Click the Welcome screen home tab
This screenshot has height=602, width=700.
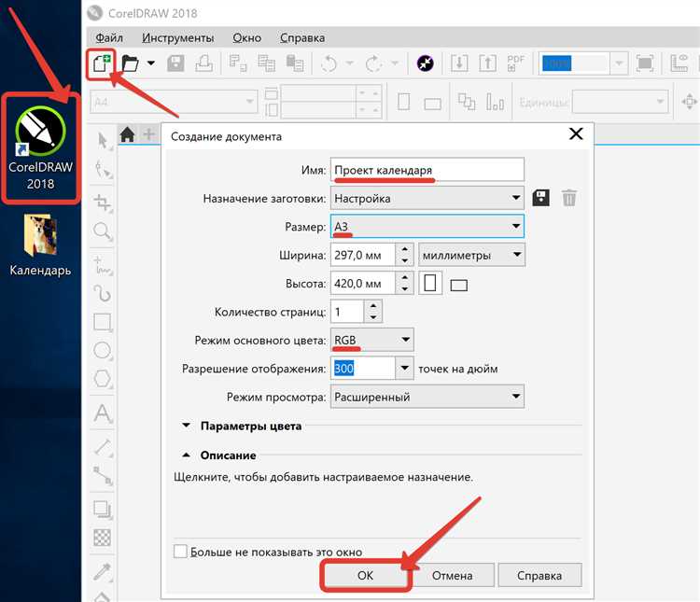point(127,134)
